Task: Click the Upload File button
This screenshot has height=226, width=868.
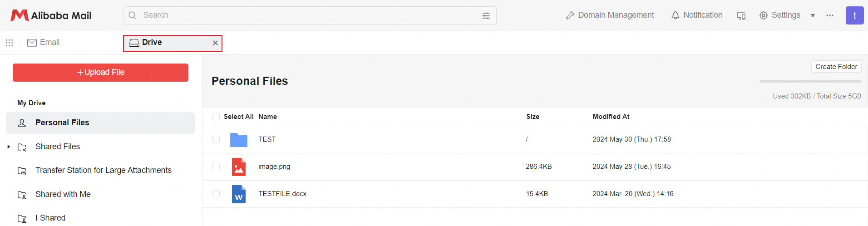Action: coord(100,73)
